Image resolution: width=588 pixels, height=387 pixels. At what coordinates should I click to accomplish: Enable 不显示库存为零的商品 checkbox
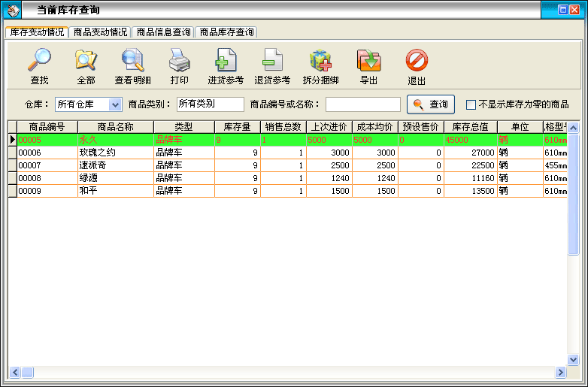471,104
